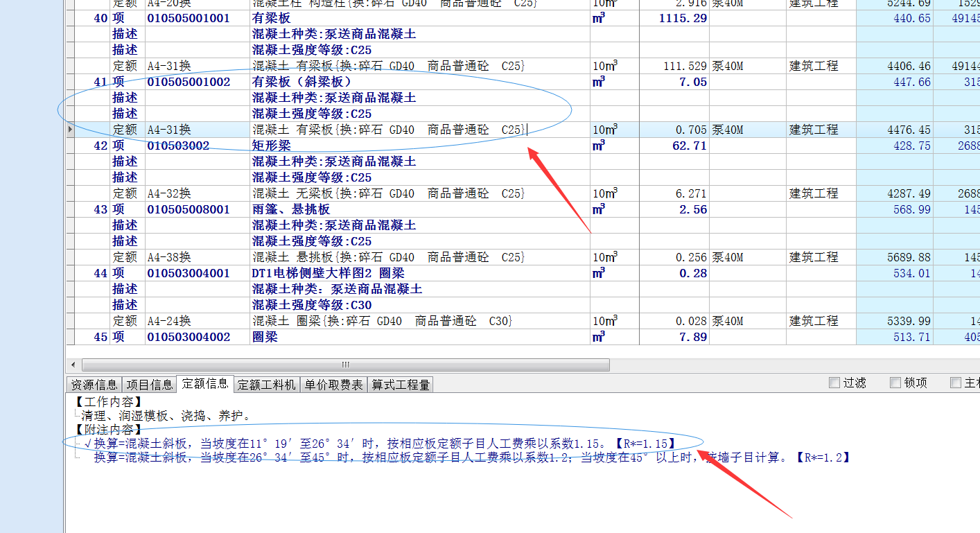The image size is (980, 533).
Task: Click the horizontal scrollbar left arrow
Action: click(73, 365)
